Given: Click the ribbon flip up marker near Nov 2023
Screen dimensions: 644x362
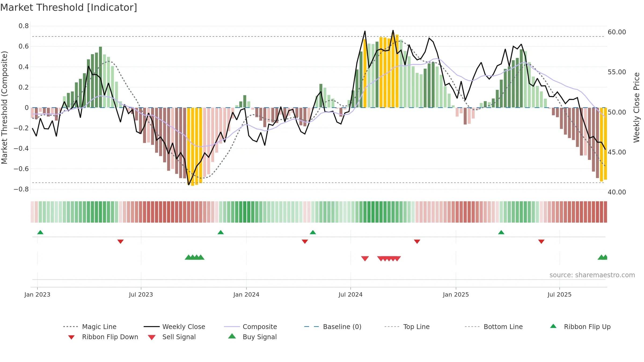Looking at the screenshot, I should pos(221,232).
